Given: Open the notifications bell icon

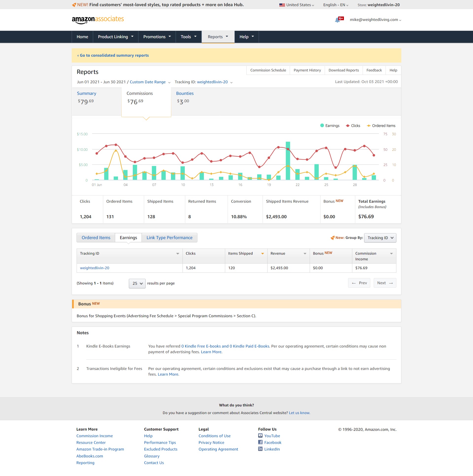Looking at the screenshot, I should [x=338, y=20].
